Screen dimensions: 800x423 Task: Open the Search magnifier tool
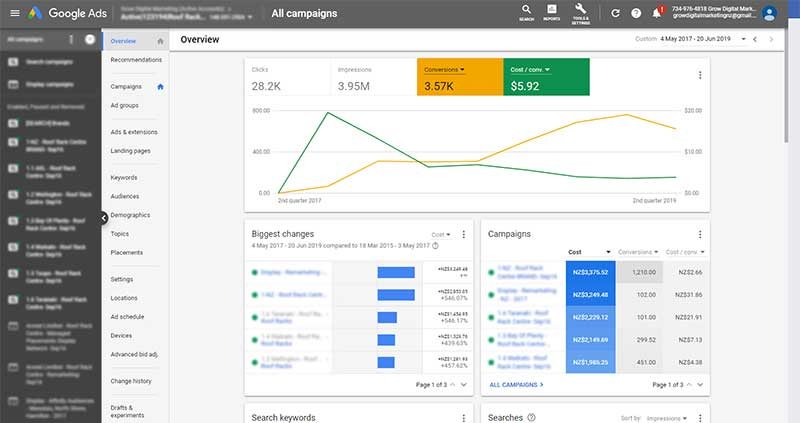coord(526,12)
